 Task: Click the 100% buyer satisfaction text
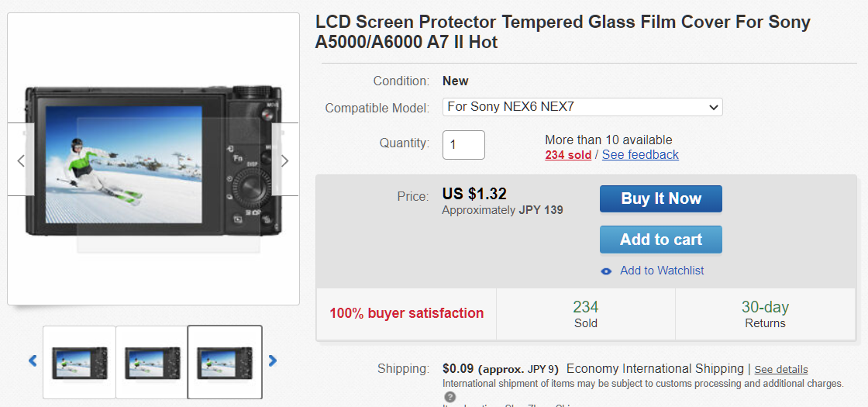point(406,314)
